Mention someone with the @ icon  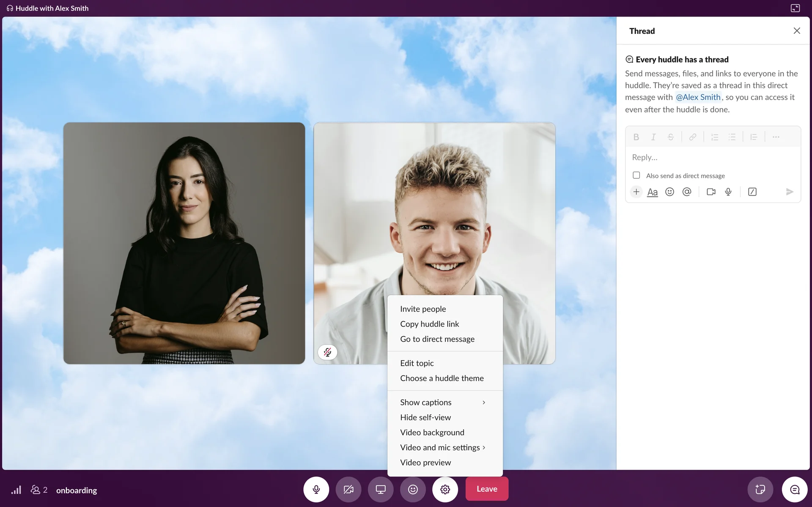pos(687,192)
